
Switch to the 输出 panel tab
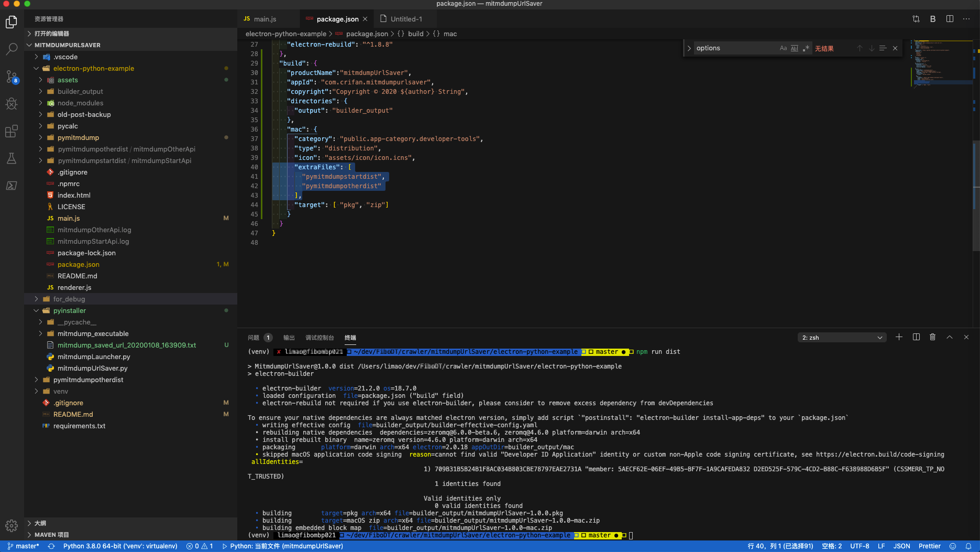tap(289, 338)
